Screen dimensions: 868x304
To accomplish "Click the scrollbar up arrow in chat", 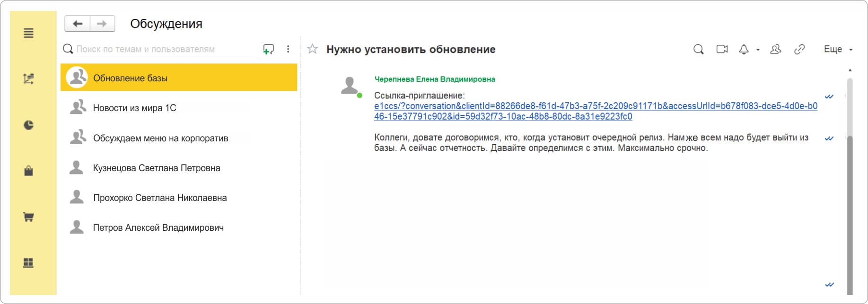I will point(850,70).
